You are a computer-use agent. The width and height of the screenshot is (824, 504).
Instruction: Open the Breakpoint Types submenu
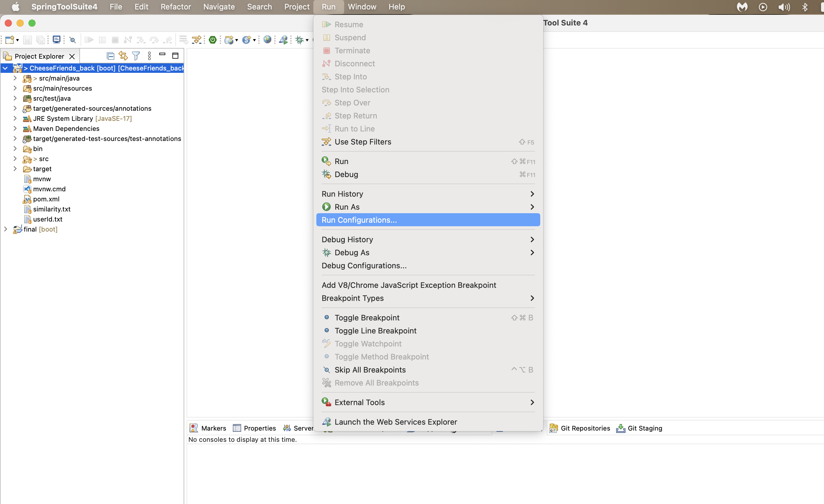click(x=428, y=298)
